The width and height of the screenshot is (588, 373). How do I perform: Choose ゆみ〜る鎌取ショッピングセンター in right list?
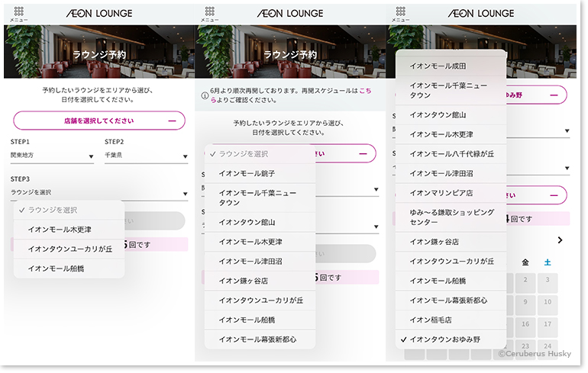pyautogui.click(x=451, y=217)
